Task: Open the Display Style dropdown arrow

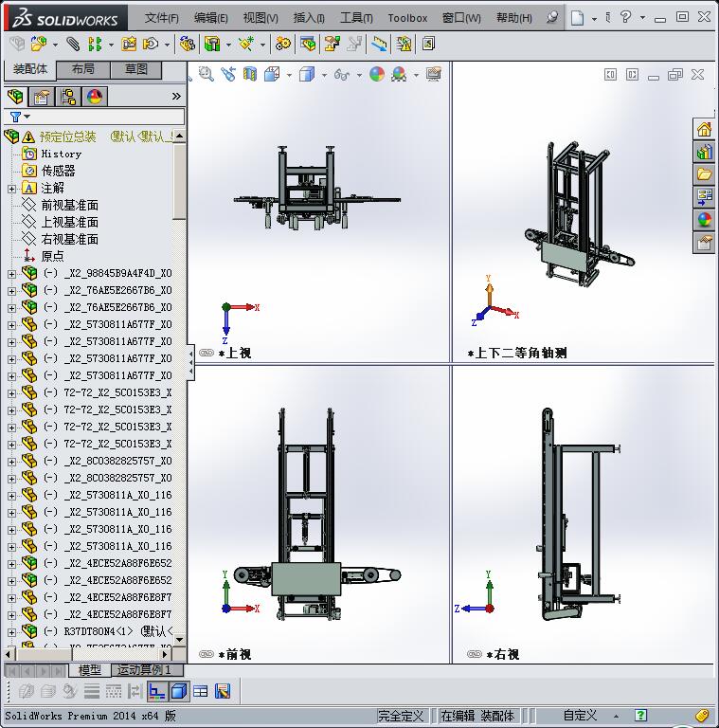Action: (324, 75)
